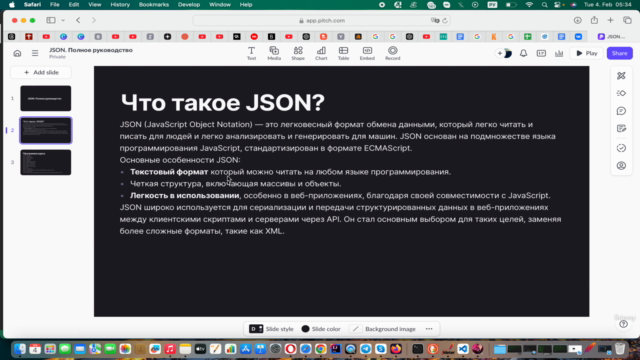Open the analytics bar chart icon
Image resolution: width=640 pixels, height=360 pixels.
(559, 53)
